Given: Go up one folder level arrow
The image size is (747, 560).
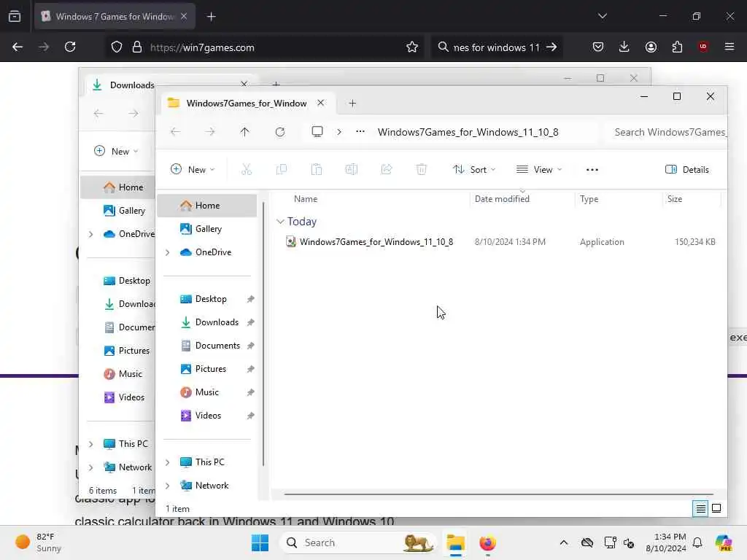Looking at the screenshot, I should pyautogui.click(x=245, y=132).
